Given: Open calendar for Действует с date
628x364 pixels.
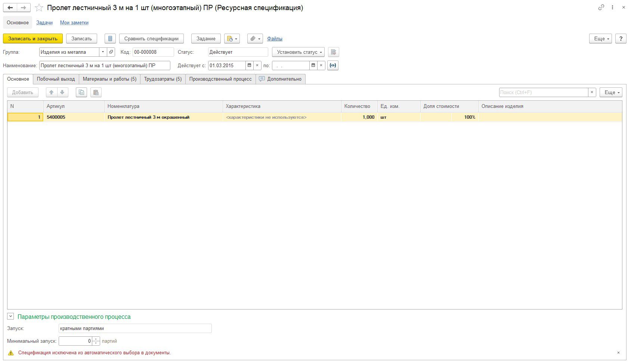Looking at the screenshot, I should (x=249, y=66).
